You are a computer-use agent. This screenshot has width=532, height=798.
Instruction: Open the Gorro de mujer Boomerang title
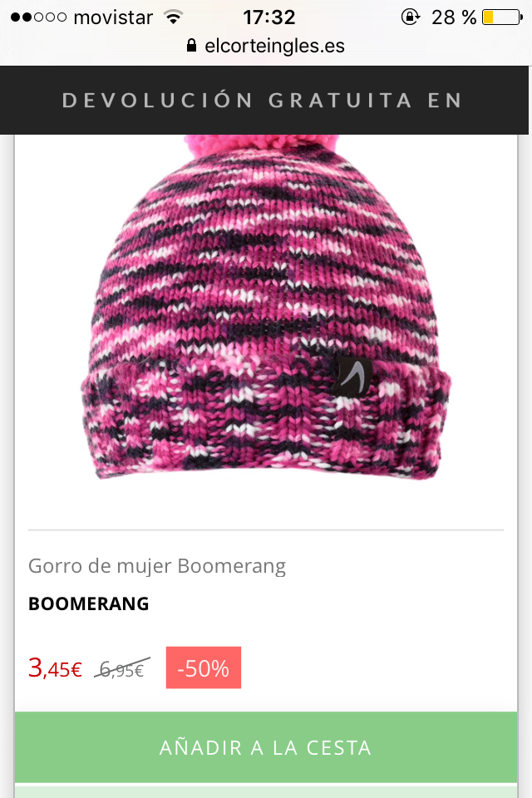157,566
